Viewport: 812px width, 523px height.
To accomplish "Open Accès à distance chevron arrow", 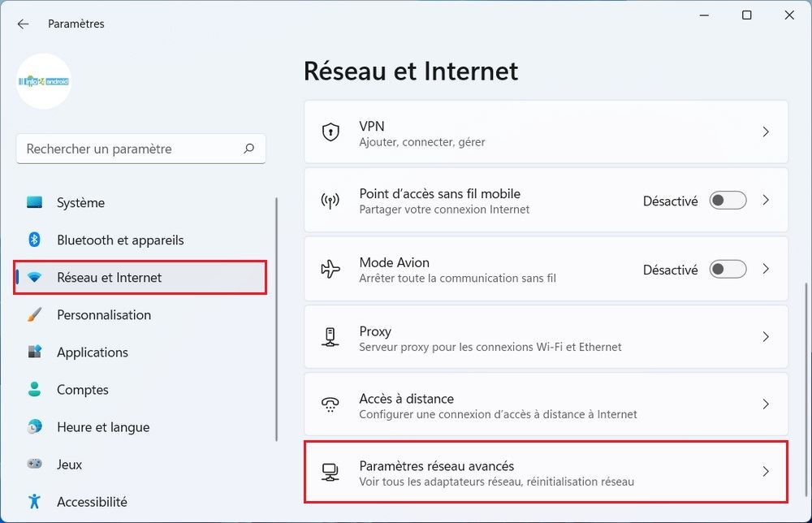I will click(766, 404).
